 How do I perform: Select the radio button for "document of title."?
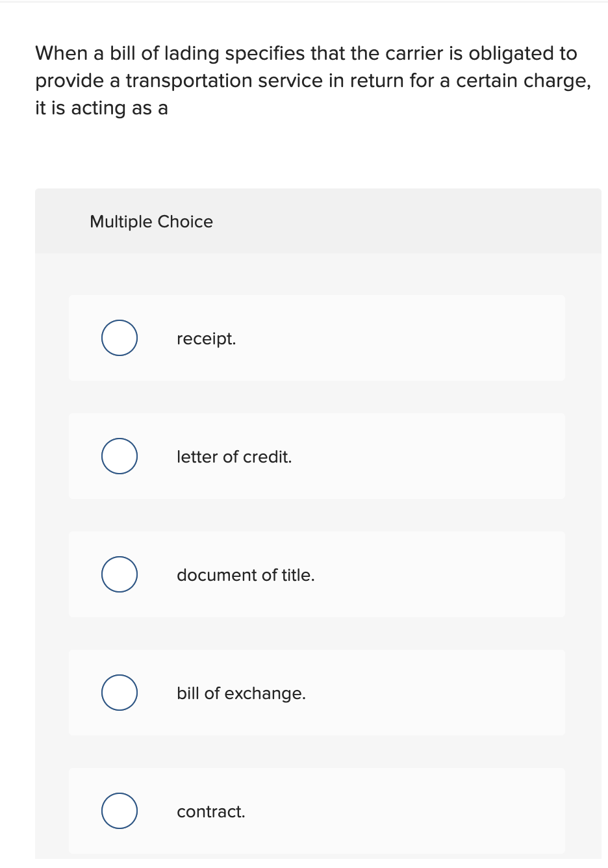(120, 574)
